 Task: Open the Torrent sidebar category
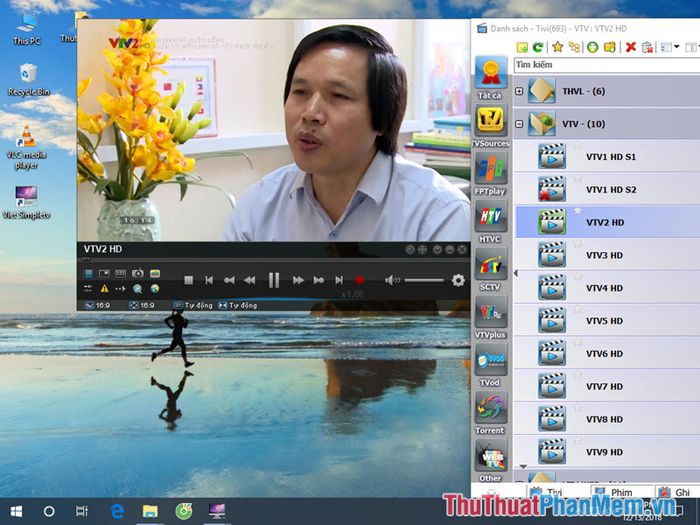pyautogui.click(x=490, y=412)
